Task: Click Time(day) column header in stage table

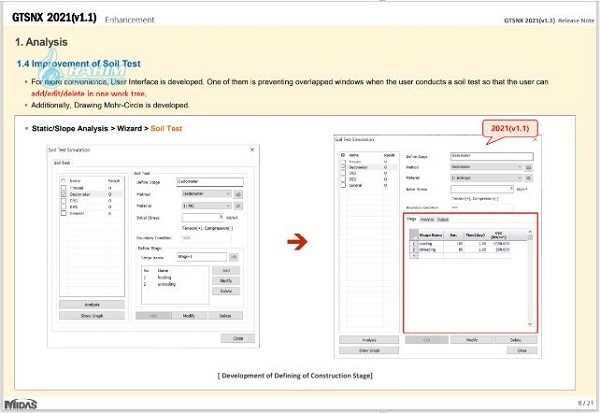Action: tap(475, 235)
